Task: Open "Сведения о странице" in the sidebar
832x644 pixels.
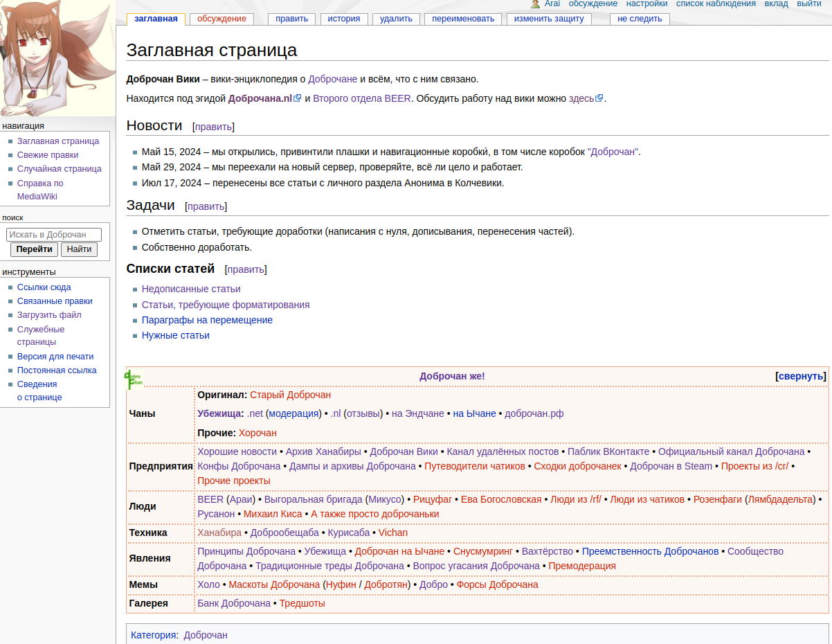Action: coord(39,391)
